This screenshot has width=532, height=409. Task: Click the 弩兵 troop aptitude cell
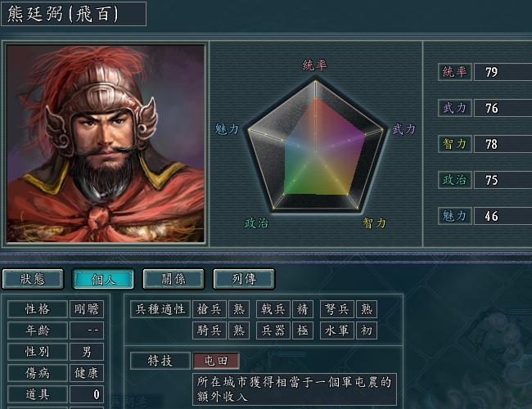pos(337,309)
